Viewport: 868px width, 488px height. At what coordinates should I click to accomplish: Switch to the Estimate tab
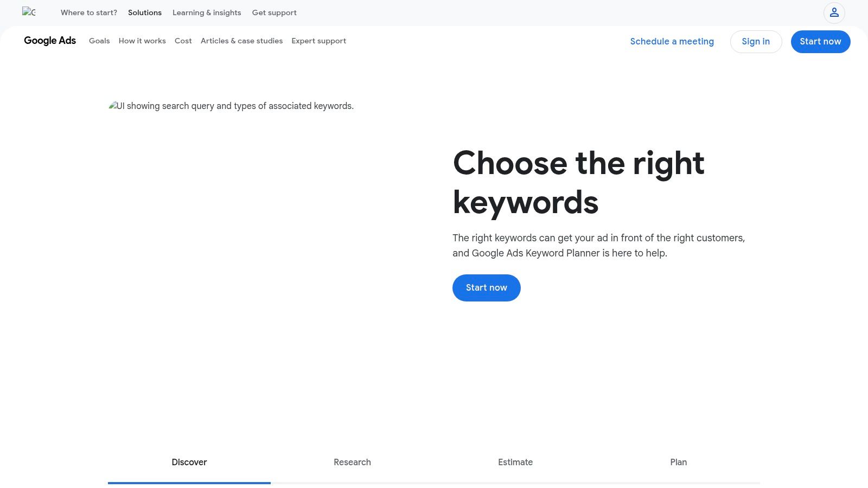515,463
